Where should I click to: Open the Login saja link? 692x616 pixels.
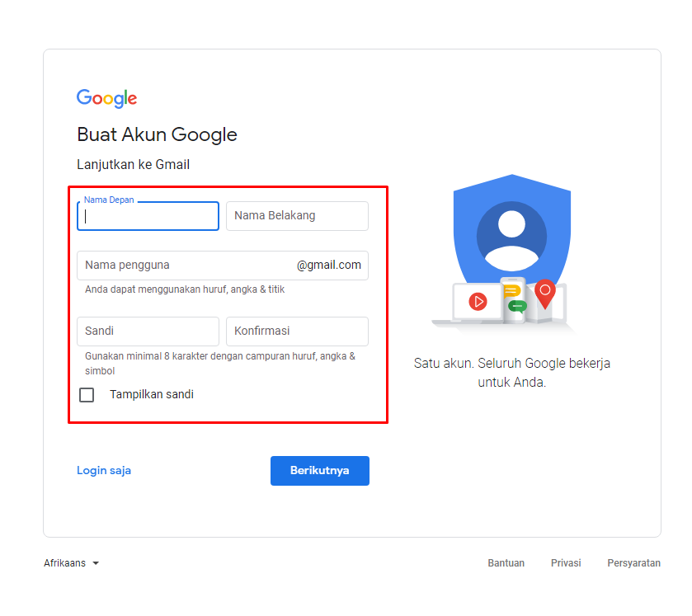pos(104,470)
